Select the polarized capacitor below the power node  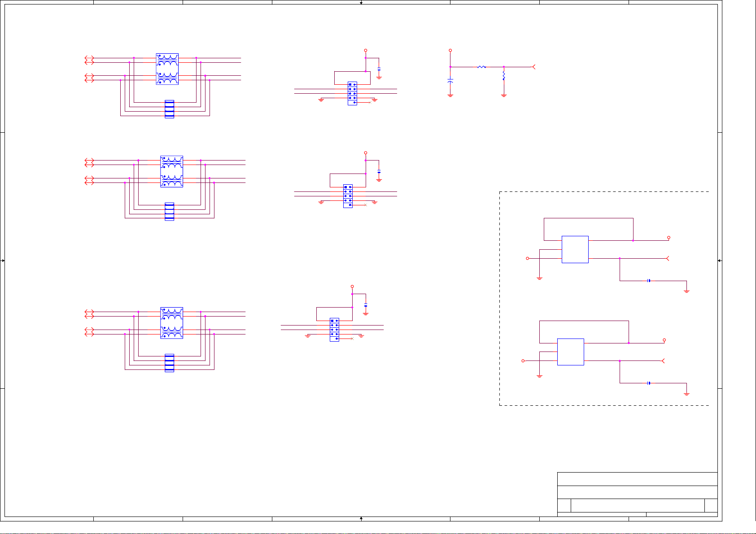click(450, 81)
